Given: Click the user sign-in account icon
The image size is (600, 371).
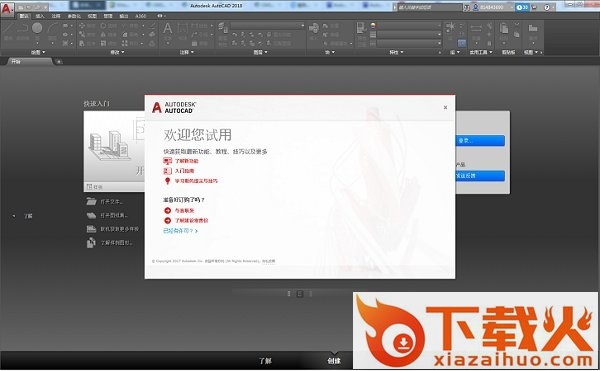Looking at the screenshot, I should pos(476,7).
